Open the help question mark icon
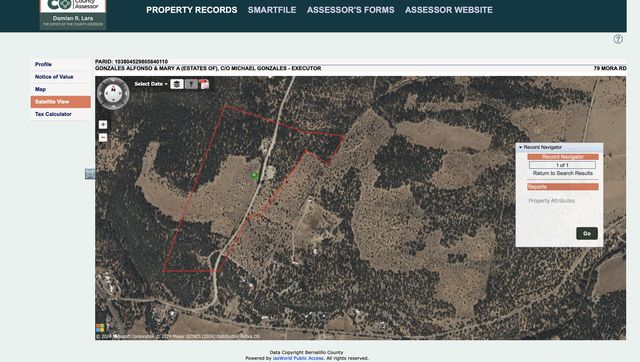 click(618, 39)
